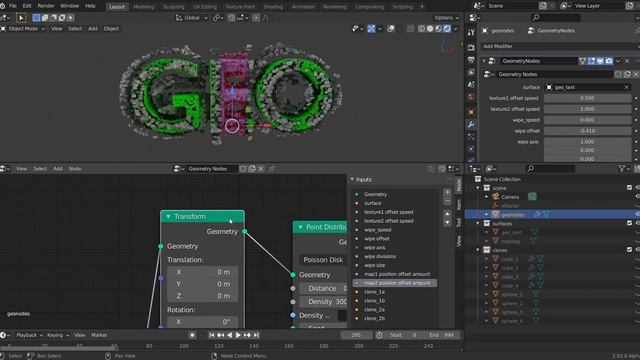Switch to the Shading workspace tab
This screenshot has width=640, height=360.
click(273, 7)
